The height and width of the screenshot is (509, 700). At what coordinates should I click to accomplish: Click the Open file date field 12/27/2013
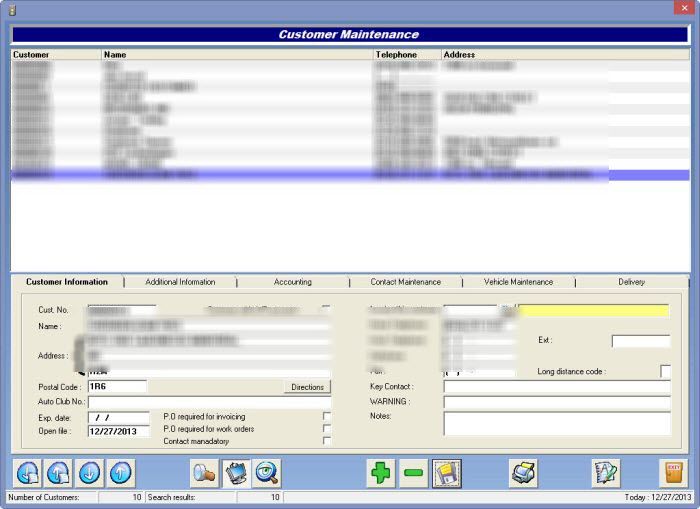click(119, 431)
